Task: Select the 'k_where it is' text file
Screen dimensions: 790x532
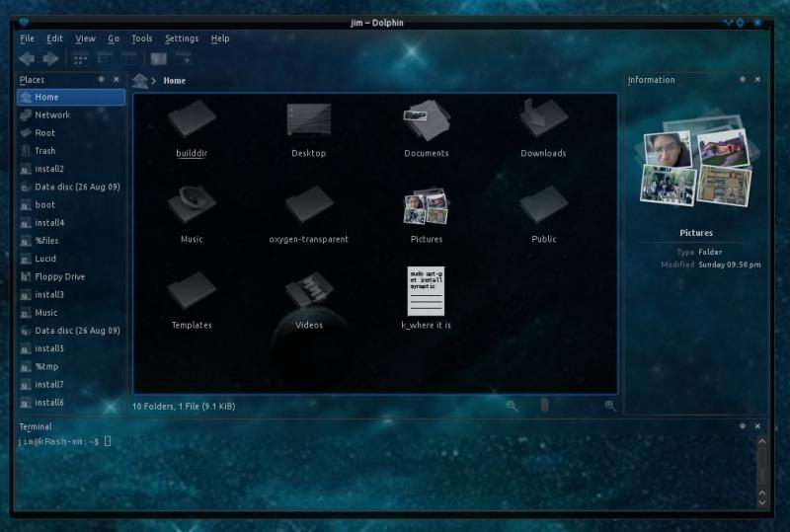Action: (x=426, y=296)
